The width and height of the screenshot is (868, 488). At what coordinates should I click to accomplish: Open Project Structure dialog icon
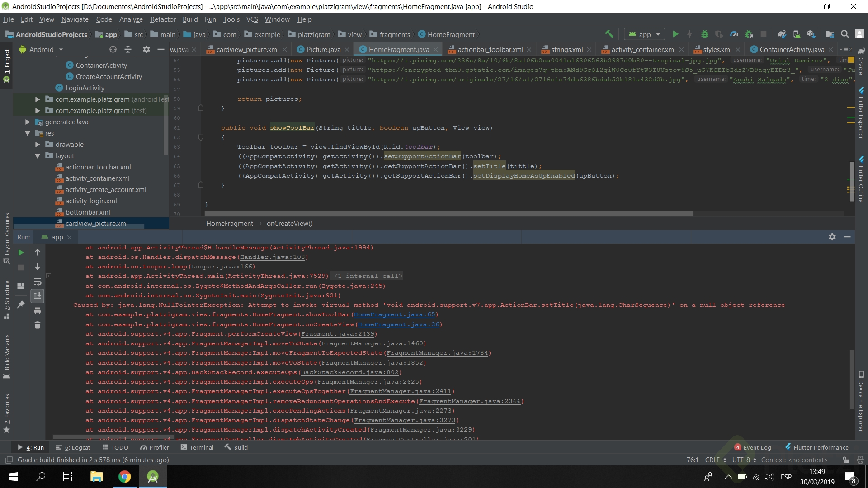(x=830, y=34)
